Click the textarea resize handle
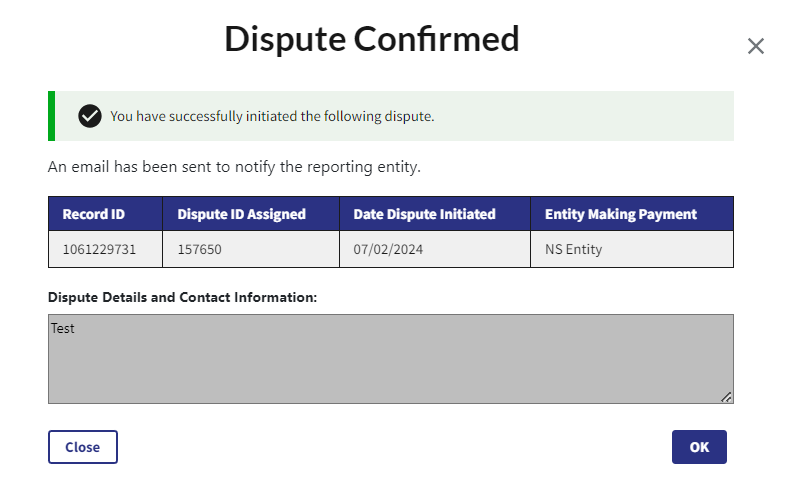This screenshot has height=495, width=786. click(726, 396)
